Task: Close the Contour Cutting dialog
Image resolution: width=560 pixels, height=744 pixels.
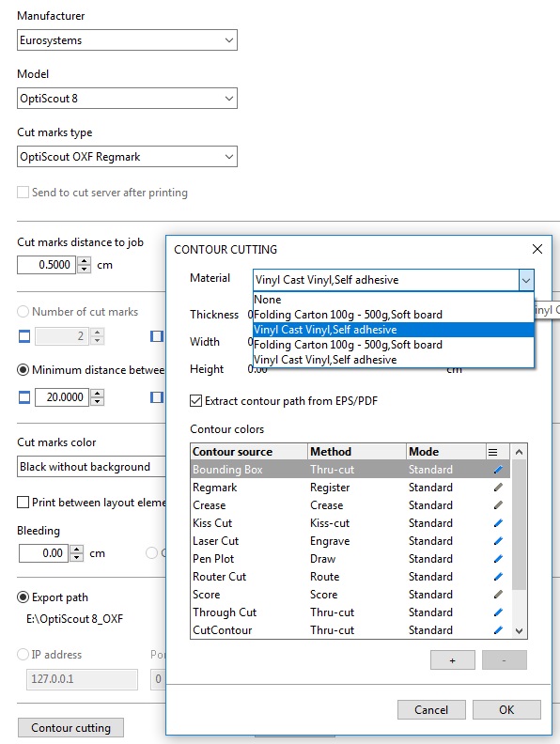Action: click(x=537, y=249)
